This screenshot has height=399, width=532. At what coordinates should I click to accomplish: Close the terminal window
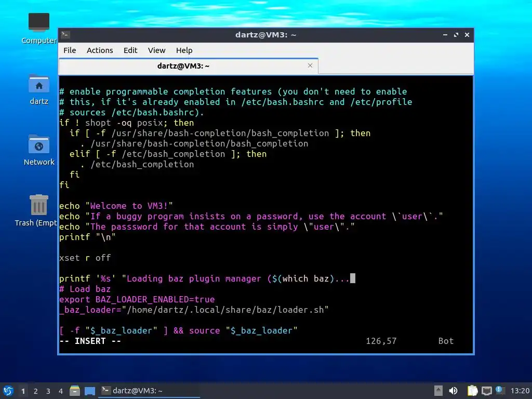[467, 35]
